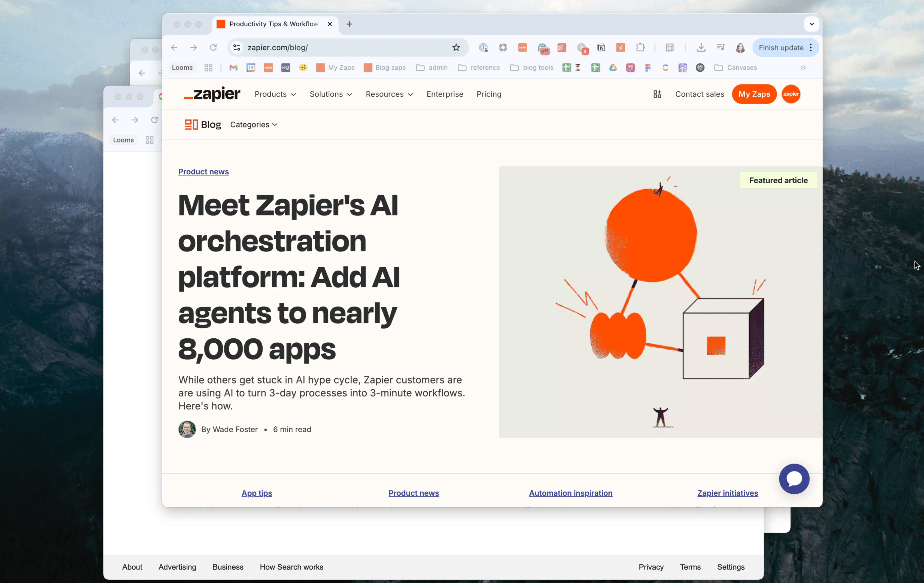Image resolution: width=924 pixels, height=583 pixels.
Task: Expand the Solutions dropdown
Action: (331, 94)
